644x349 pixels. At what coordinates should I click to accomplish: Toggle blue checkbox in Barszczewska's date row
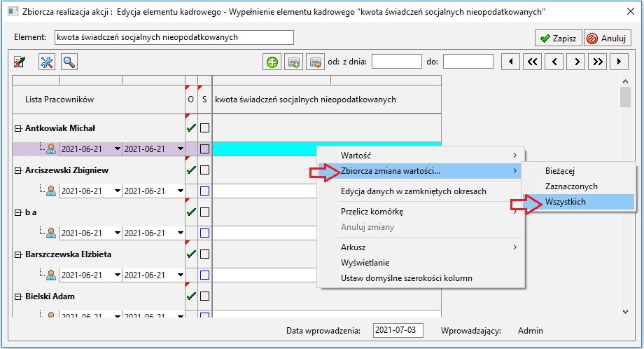pyautogui.click(x=204, y=275)
